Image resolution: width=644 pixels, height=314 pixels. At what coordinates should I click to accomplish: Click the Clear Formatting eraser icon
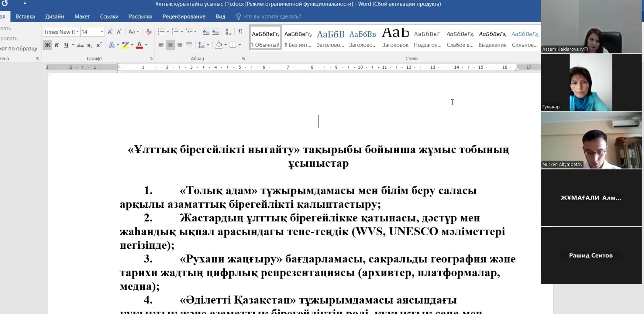tap(149, 32)
